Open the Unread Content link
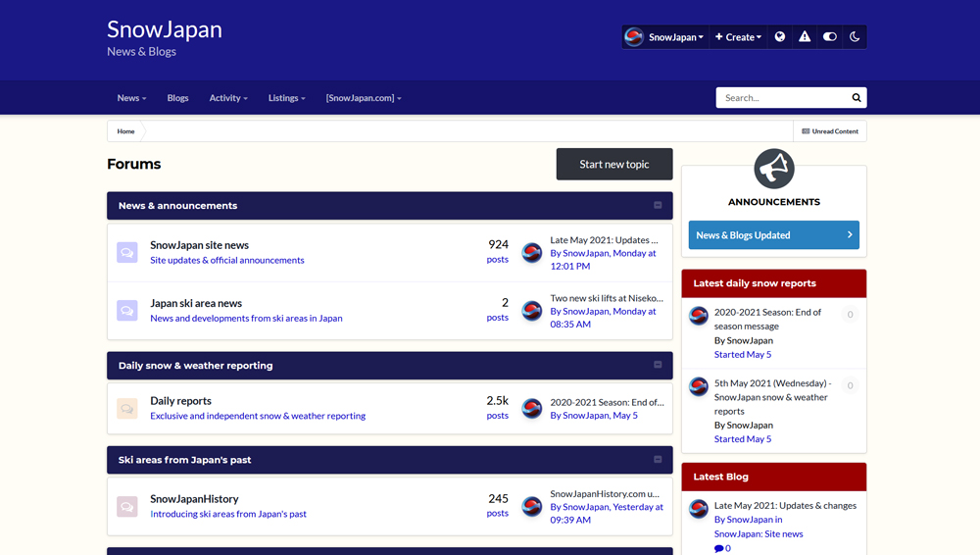Viewport: 980px width, 555px height. click(830, 131)
